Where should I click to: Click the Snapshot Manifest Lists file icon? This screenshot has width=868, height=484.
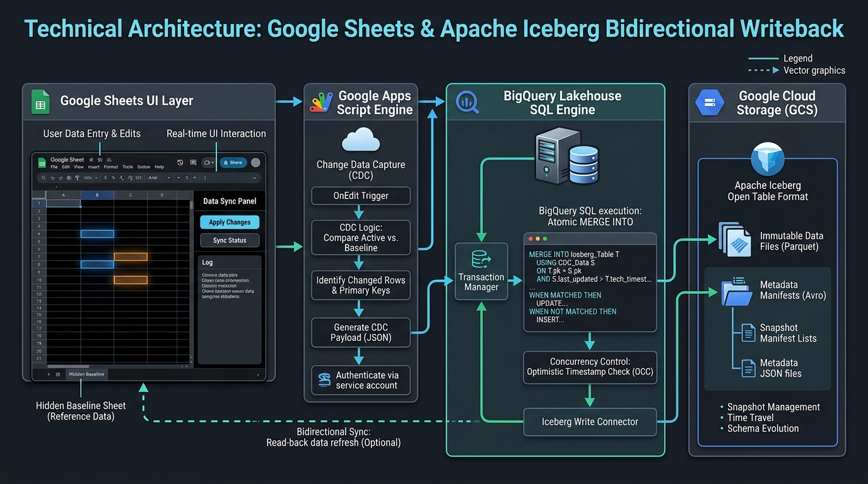748,333
